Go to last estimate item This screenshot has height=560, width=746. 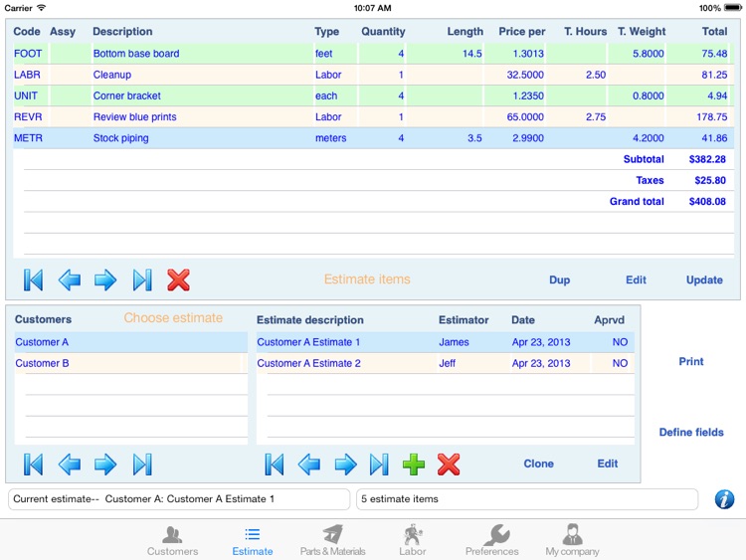coord(142,280)
